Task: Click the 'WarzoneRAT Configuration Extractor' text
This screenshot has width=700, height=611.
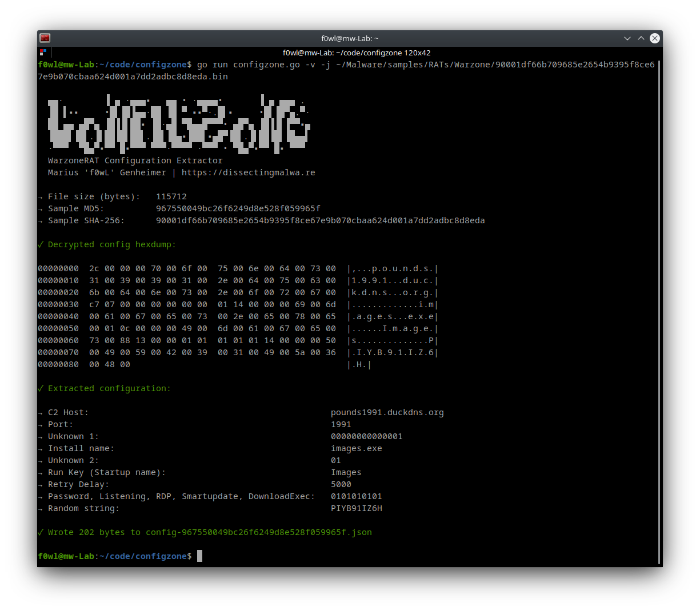Action: 135,160
